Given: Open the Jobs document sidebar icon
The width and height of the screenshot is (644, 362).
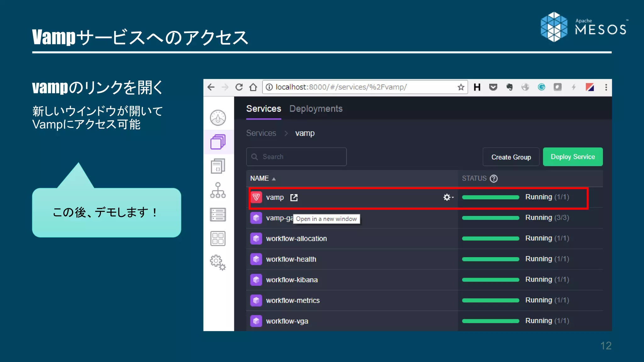Looking at the screenshot, I should tap(218, 166).
